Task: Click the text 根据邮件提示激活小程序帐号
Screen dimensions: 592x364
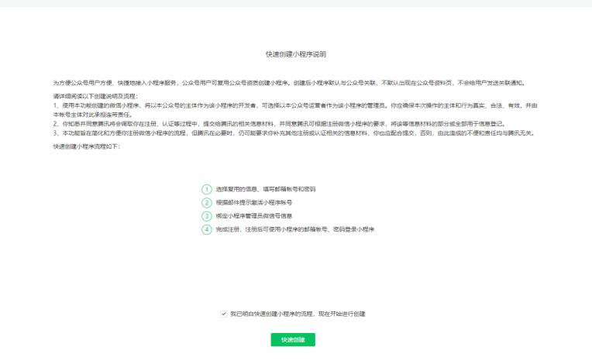Action: (253, 203)
